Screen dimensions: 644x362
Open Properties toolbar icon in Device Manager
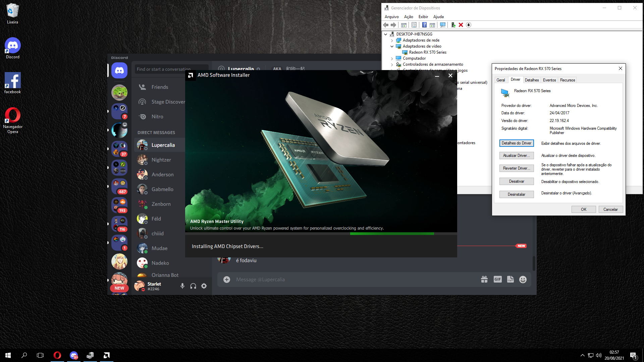pyautogui.click(x=414, y=25)
